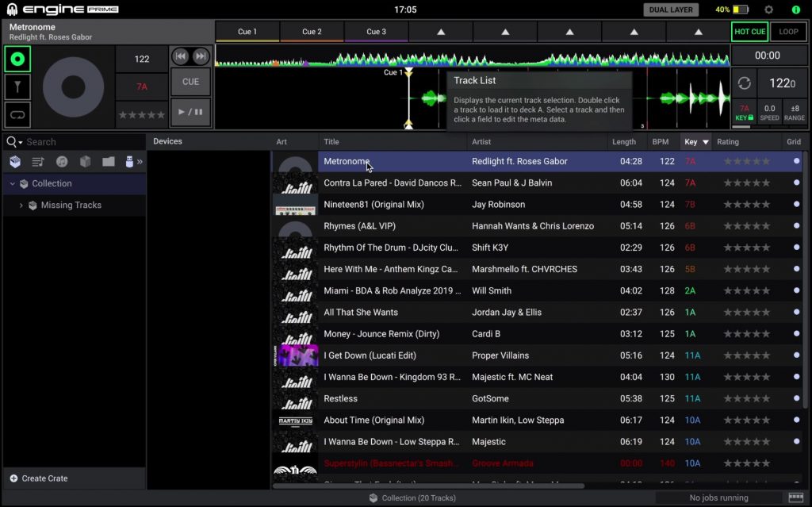Sort tracks by the BPM column header
Viewport: 812px width, 507px height.
click(x=660, y=142)
